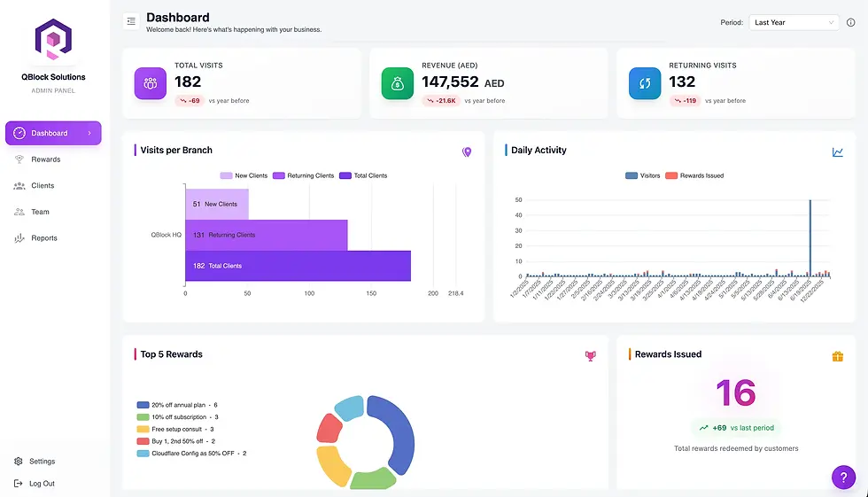Click the Returning Visits 132 value

point(682,82)
